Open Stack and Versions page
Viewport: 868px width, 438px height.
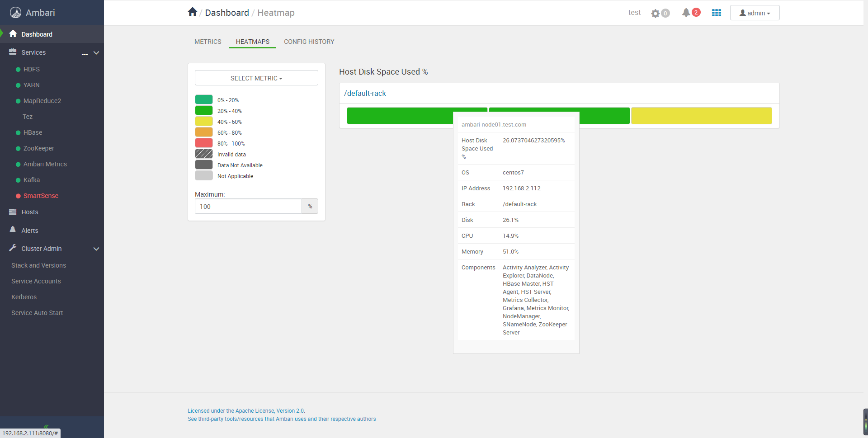coord(39,265)
